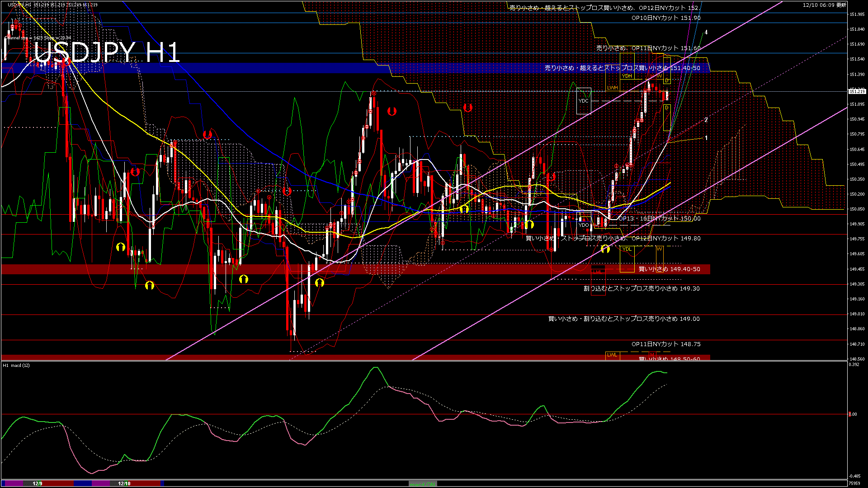Click the MACD 0.00 level label
Image resolution: width=868 pixels, height=488 pixels.
[853, 414]
